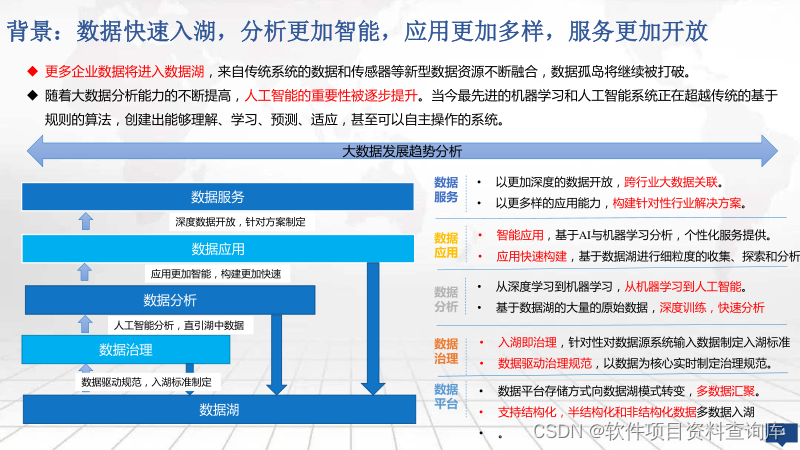Click the slide title beginning 背景：数据快速入湖
Screen dimensions: 800x450
[357, 32]
